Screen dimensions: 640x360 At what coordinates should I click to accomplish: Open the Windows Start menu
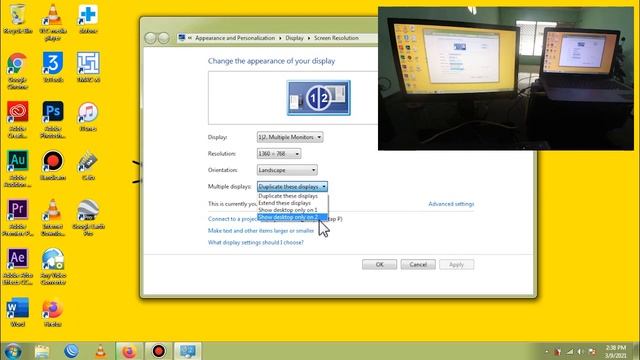click(x=13, y=351)
